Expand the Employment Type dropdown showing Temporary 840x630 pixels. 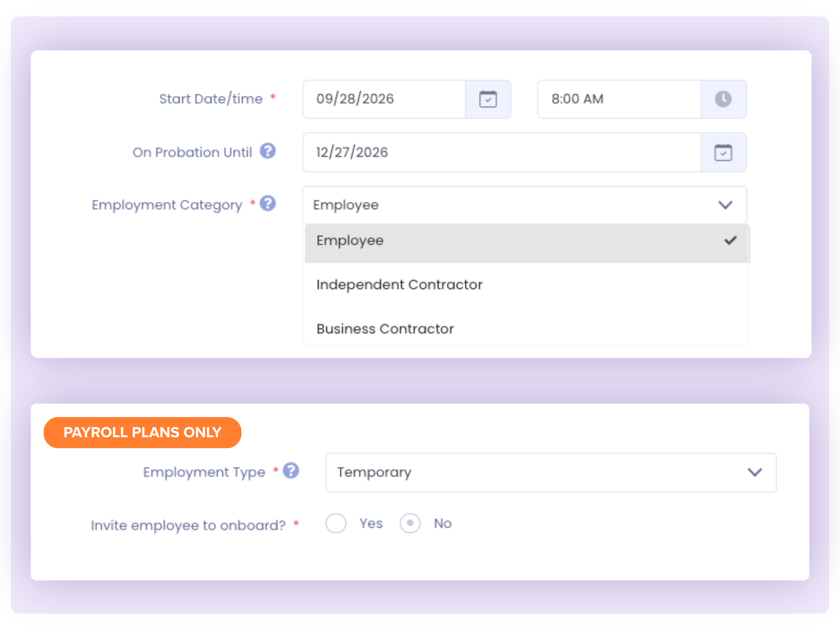tap(551, 472)
